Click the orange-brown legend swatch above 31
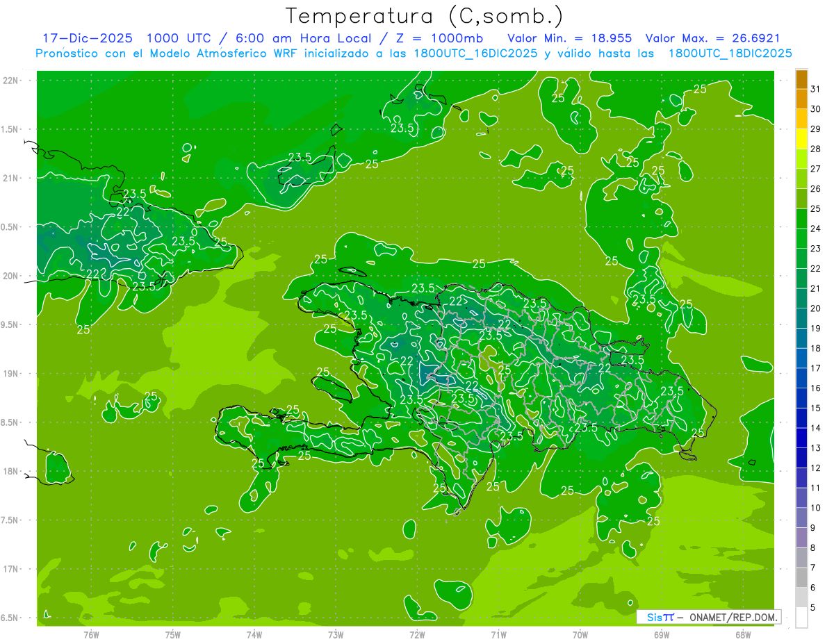The image size is (834, 644). [x=802, y=79]
